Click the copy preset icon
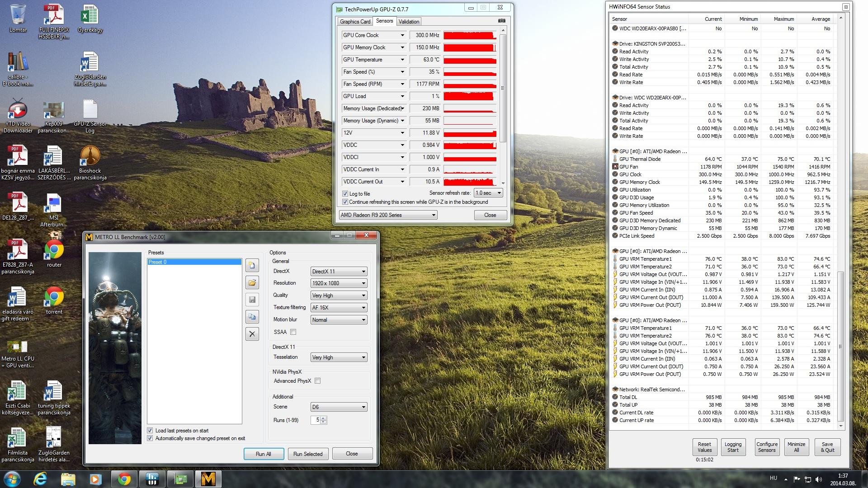Viewport: 868px width, 488px height. 252,317
